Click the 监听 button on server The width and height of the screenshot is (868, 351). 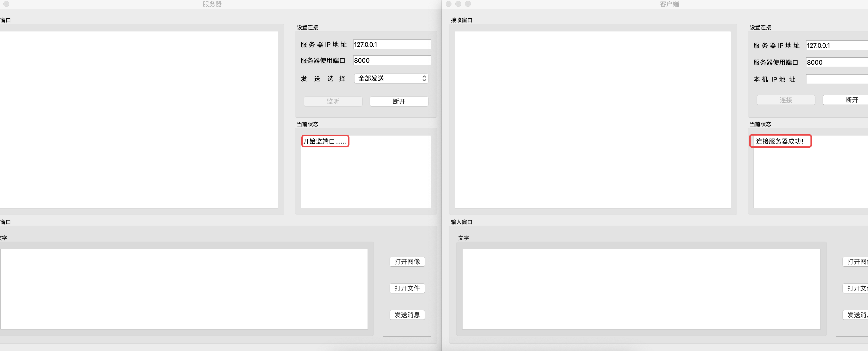tap(333, 101)
